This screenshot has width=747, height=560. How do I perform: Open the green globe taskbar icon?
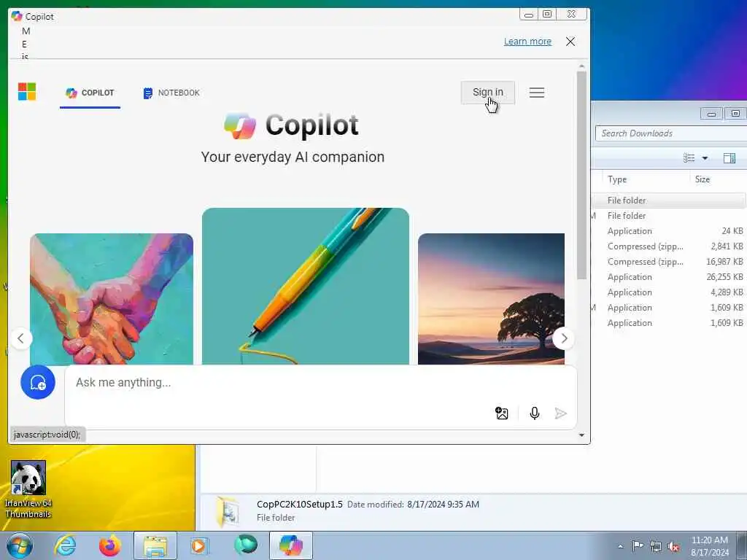(245, 545)
